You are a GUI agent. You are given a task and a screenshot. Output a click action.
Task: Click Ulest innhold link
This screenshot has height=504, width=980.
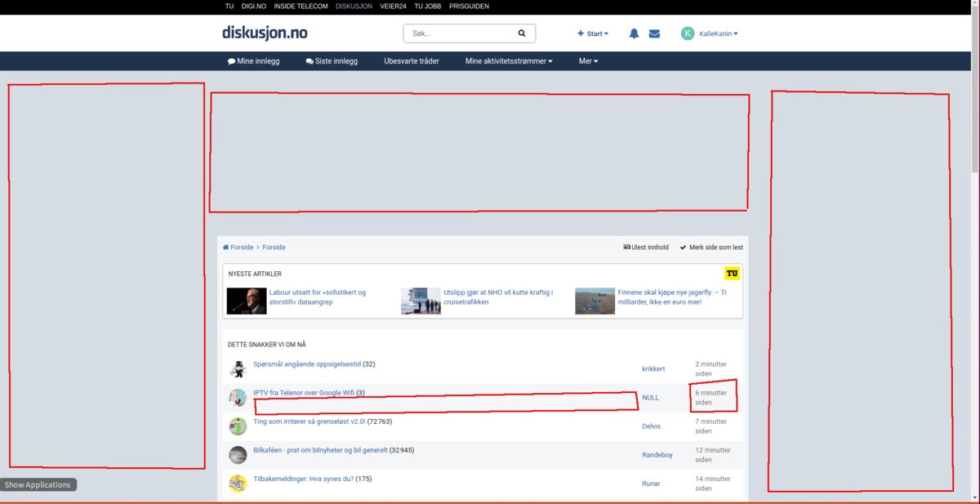[646, 247]
